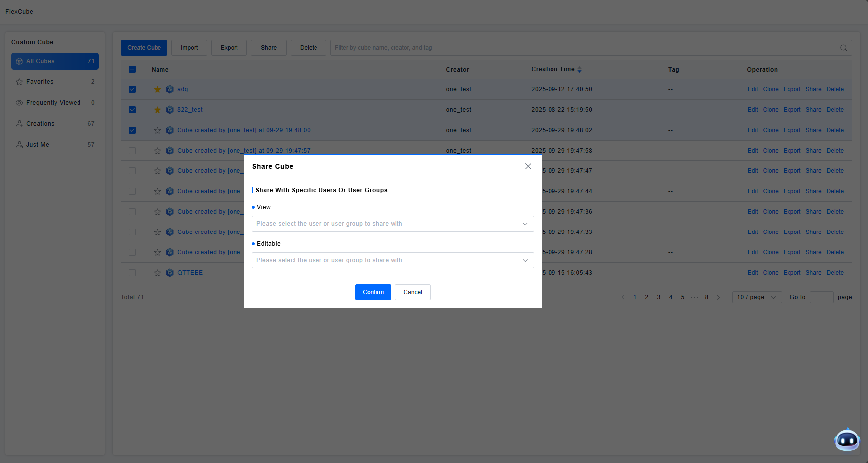The image size is (868, 463).
Task: Uncheck the adg row checkbox
Action: click(x=132, y=89)
